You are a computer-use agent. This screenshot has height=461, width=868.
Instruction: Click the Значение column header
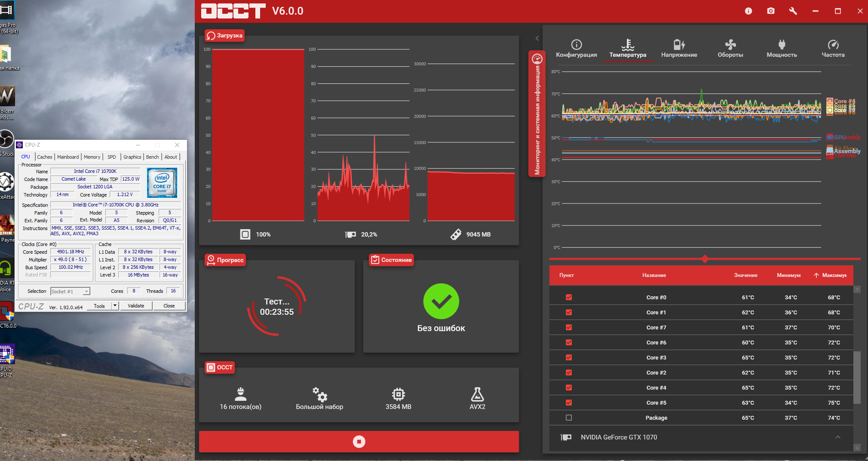(x=745, y=275)
